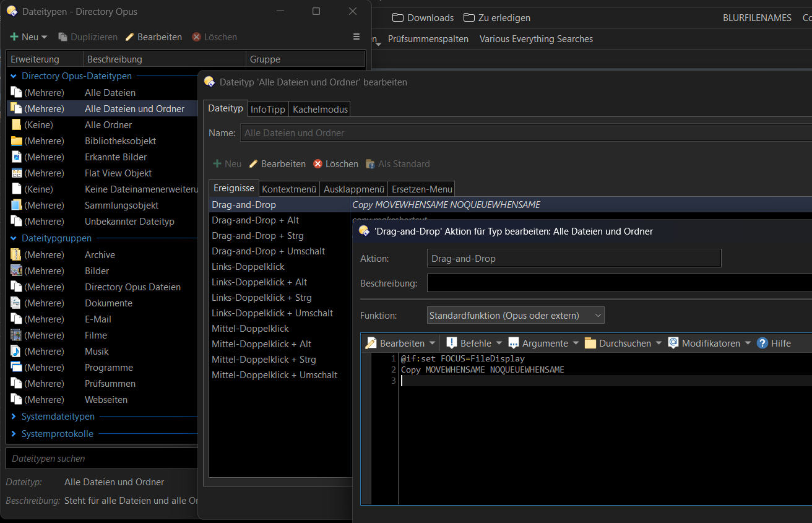Select the Bilder group icon

[x=16, y=270]
